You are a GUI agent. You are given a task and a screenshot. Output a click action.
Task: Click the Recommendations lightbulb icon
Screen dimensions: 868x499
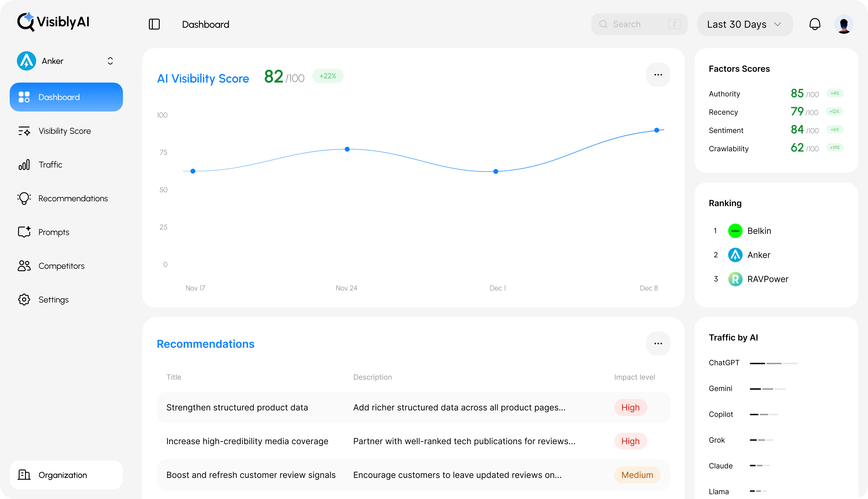click(x=24, y=198)
